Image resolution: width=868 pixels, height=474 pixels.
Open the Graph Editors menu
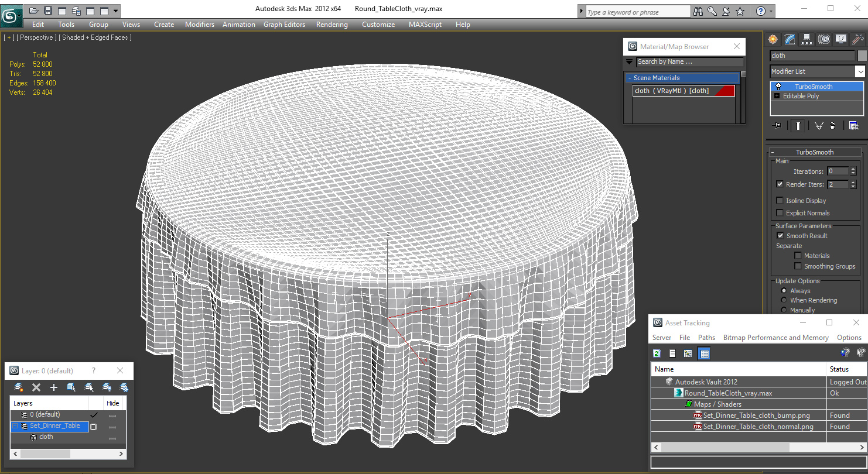click(284, 25)
